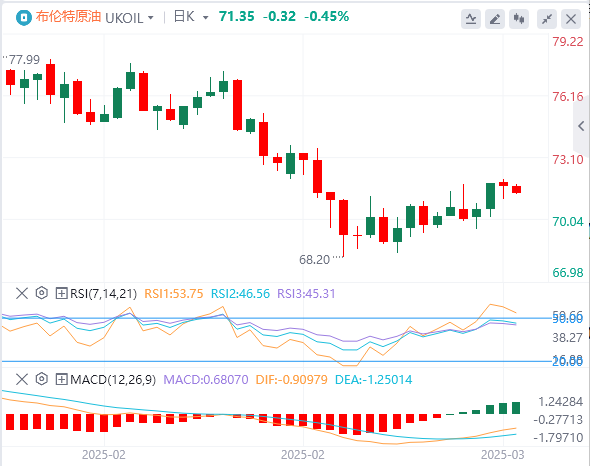Click the 73.10 price axis label

click(568, 160)
